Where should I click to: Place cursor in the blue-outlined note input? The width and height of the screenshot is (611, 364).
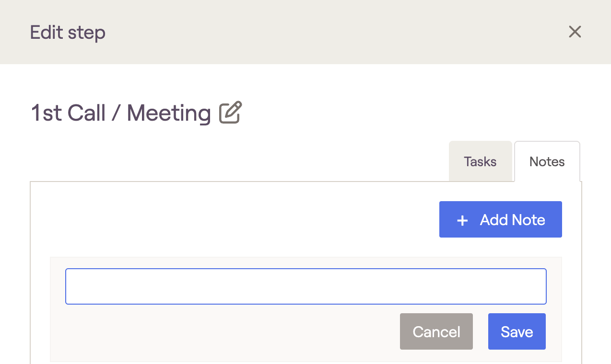tap(305, 286)
